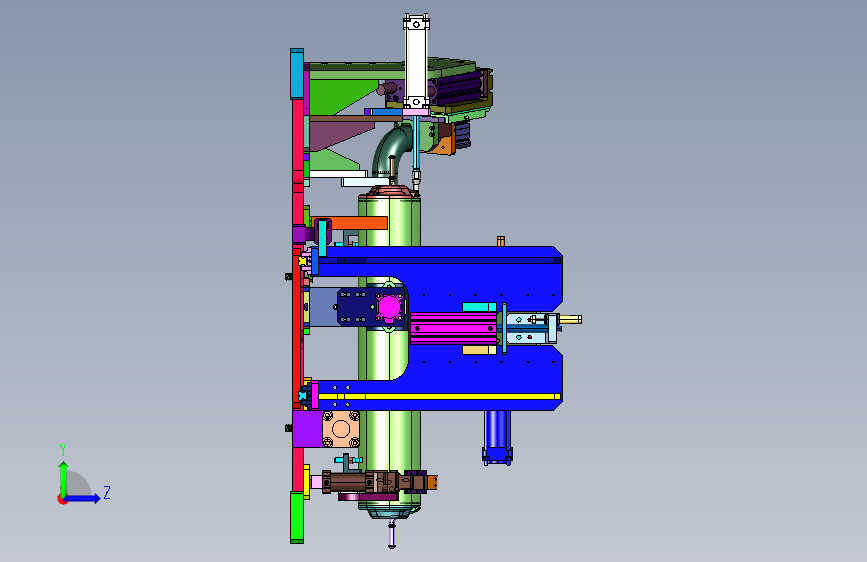Select the magenta finned actuator body
The width and height of the screenshot is (867, 562).
[453, 328]
